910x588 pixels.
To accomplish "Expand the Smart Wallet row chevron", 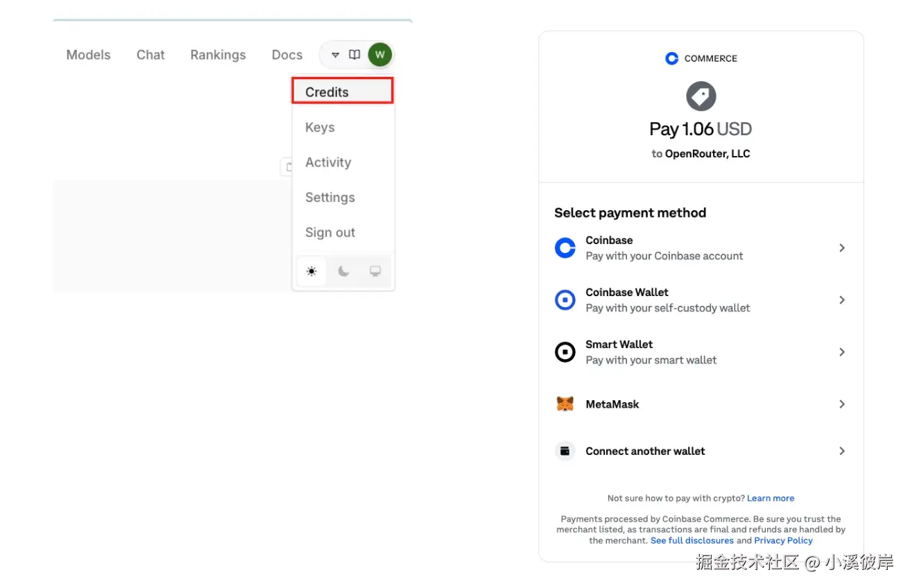I will tap(842, 352).
